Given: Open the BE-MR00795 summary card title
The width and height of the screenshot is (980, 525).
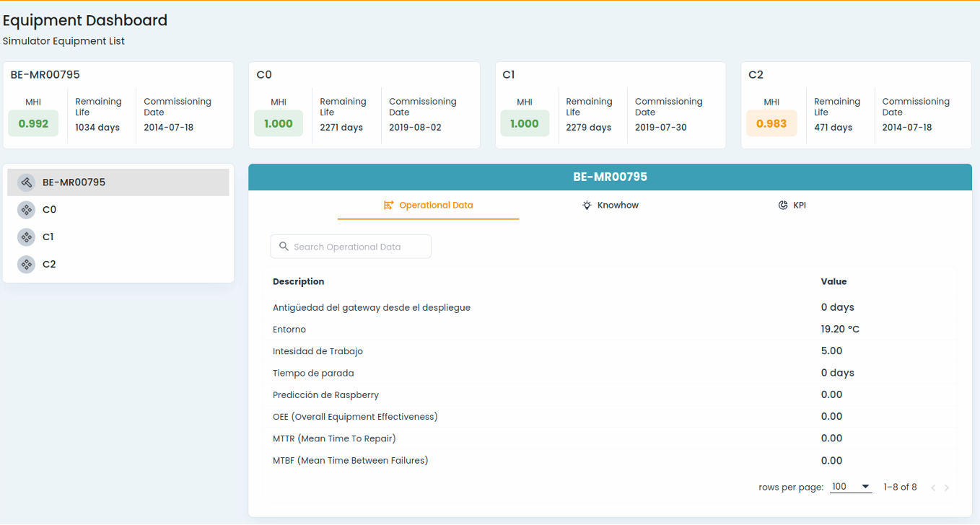Looking at the screenshot, I should point(45,74).
